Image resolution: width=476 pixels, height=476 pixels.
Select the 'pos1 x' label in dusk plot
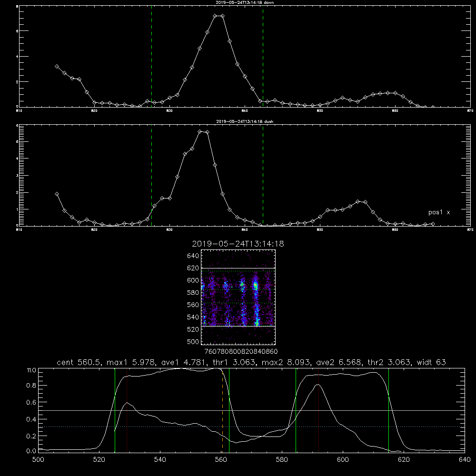pyautogui.click(x=439, y=212)
